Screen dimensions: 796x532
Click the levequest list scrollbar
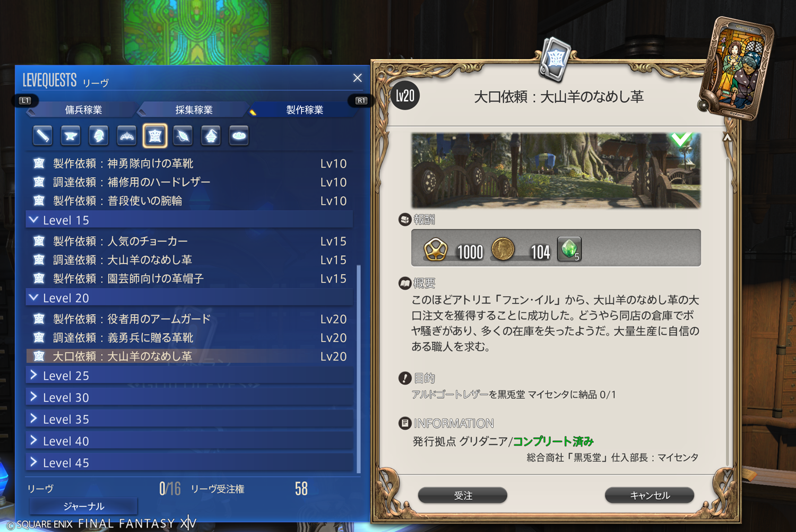pos(359,369)
